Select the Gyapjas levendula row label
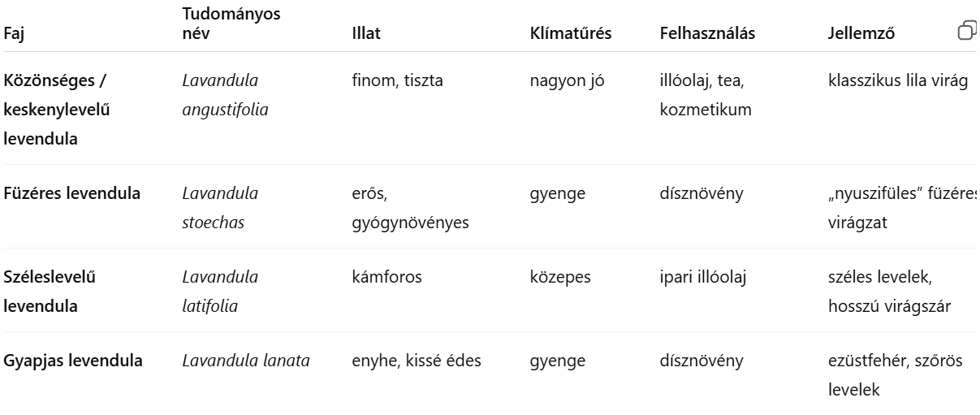Viewport: 980px width, 415px height. [x=73, y=361]
